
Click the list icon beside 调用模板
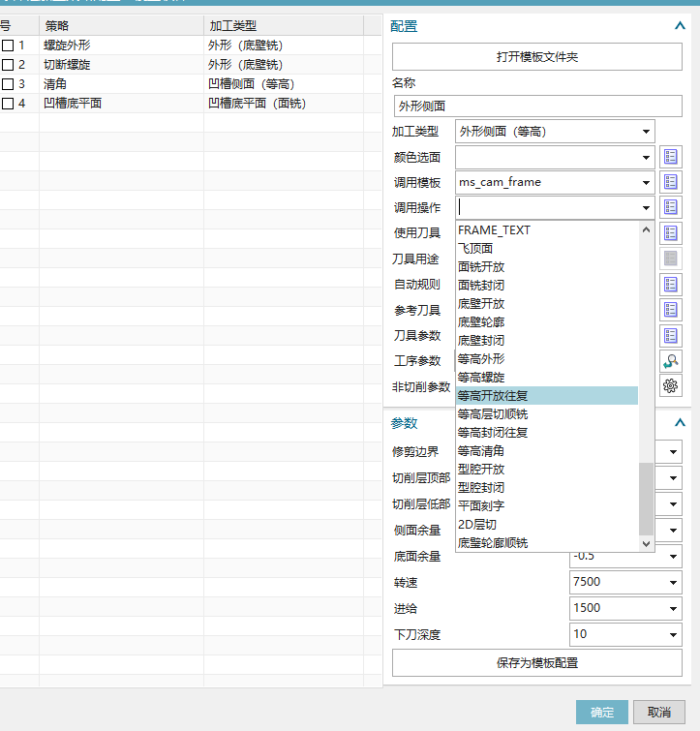tap(671, 182)
